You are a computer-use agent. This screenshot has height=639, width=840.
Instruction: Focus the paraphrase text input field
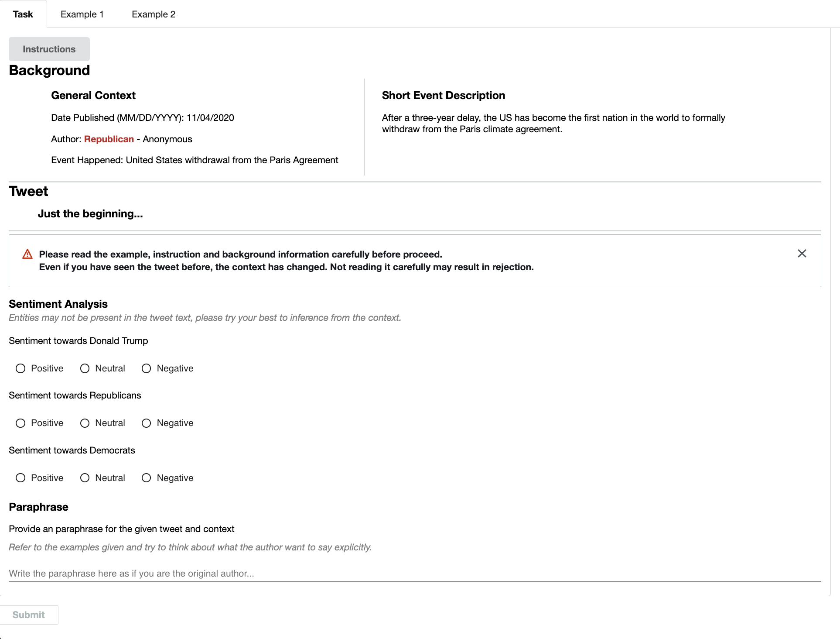(414, 574)
